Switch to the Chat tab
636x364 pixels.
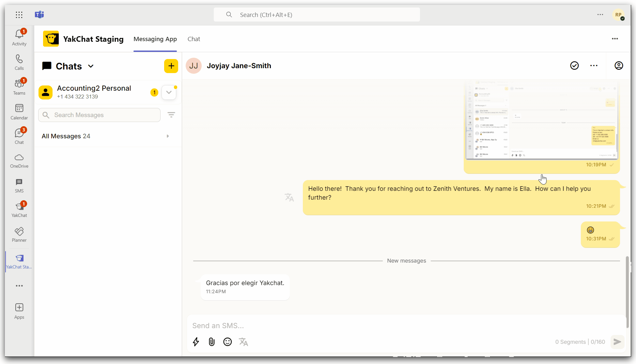coord(194,39)
